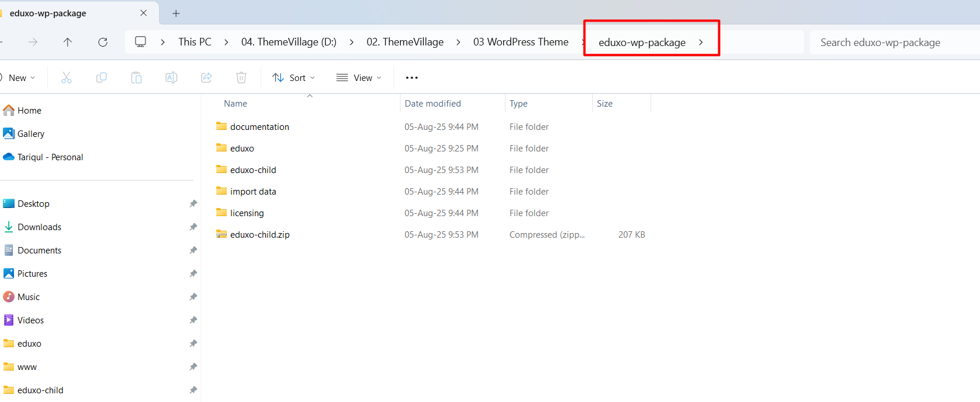Navigate to 03 WordPress Theme breadcrumb
Screen dimensions: 980x402
(x=521, y=42)
